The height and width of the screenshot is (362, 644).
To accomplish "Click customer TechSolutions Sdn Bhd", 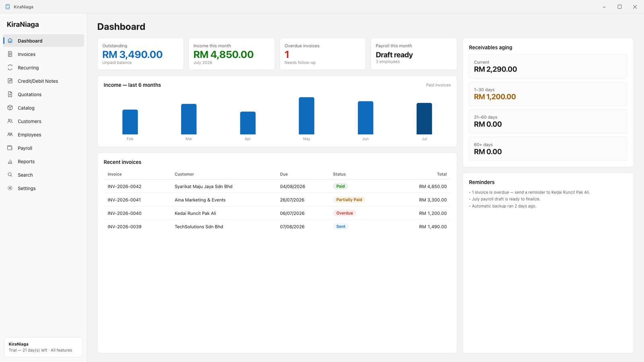I will pyautogui.click(x=199, y=226).
